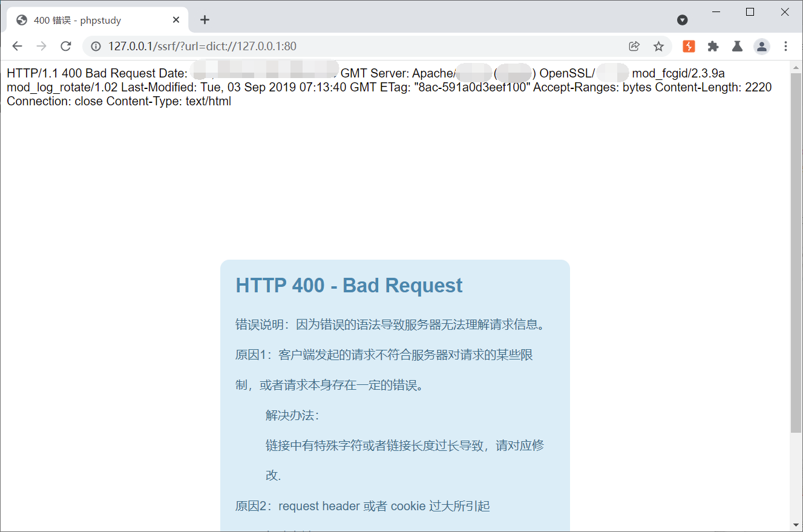Click the Content-Length: 2220 text

[713, 88]
